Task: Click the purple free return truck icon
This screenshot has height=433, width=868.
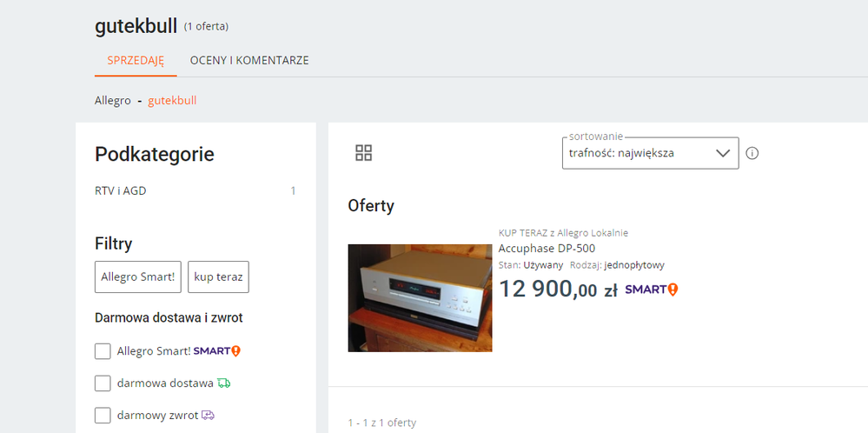Action: [x=208, y=415]
